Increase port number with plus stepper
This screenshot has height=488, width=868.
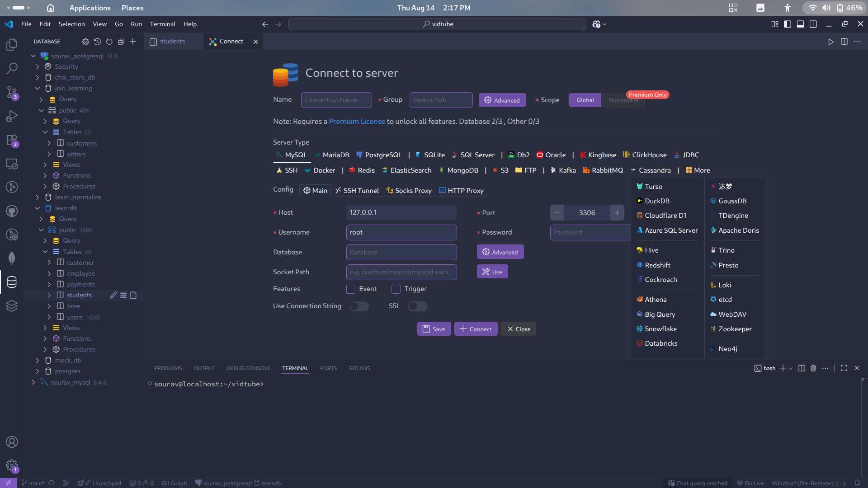[617, 213]
